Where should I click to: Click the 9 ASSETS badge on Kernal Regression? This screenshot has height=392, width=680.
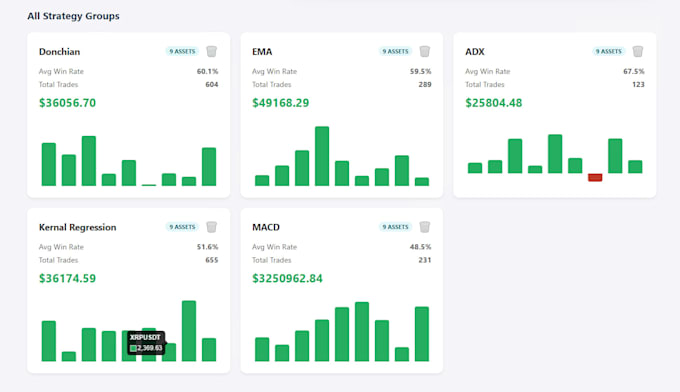pos(182,227)
